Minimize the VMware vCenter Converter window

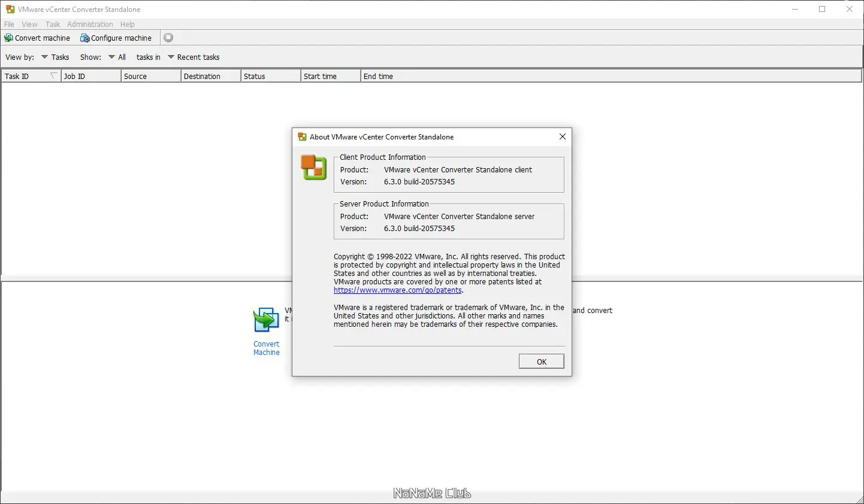click(795, 9)
